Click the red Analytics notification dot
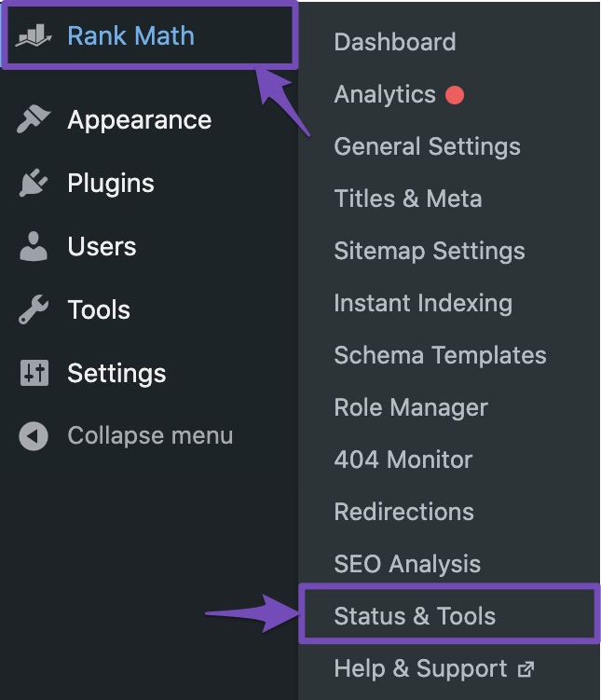Viewport: 601px width, 700px height. (455, 94)
